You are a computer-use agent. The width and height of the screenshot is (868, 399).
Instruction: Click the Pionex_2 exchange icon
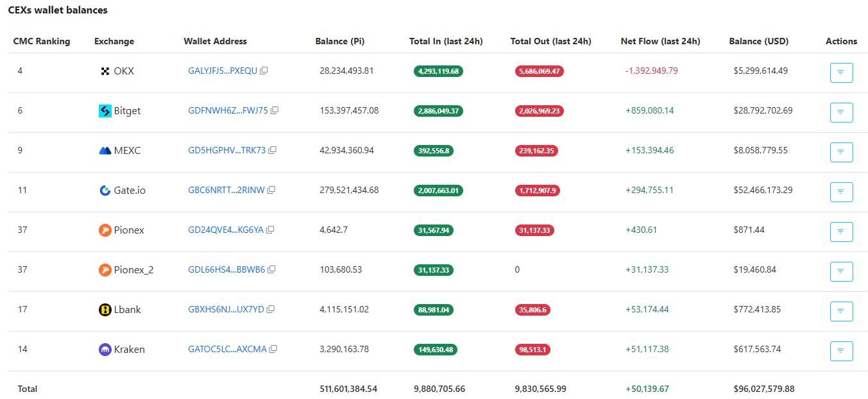pyautogui.click(x=104, y=269)
